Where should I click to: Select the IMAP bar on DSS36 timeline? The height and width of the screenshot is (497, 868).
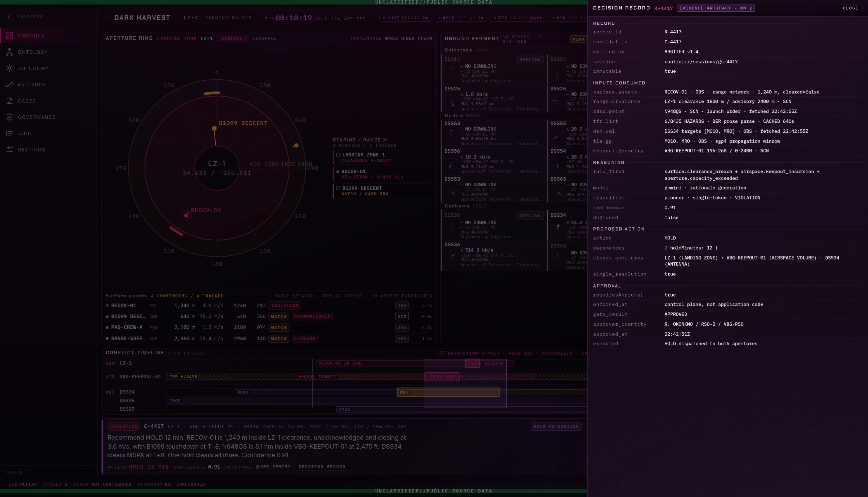(x=377, y=401)
